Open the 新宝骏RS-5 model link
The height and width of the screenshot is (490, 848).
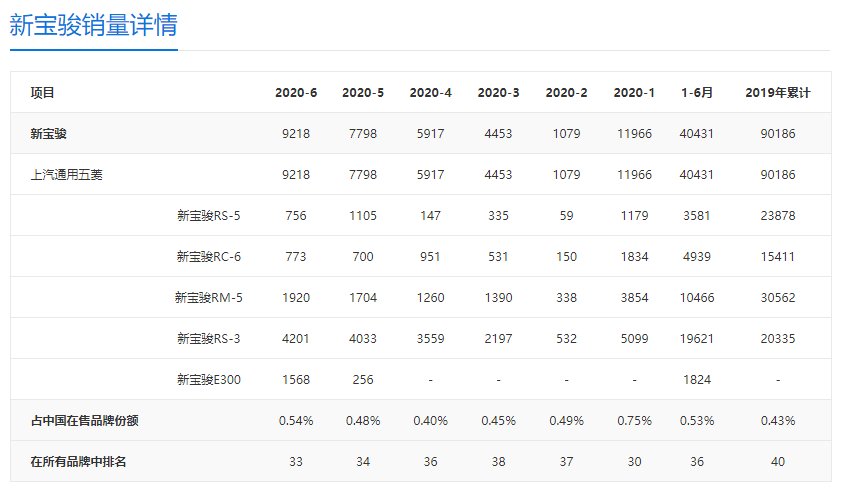pyautogui.click(x=208, y=215)
